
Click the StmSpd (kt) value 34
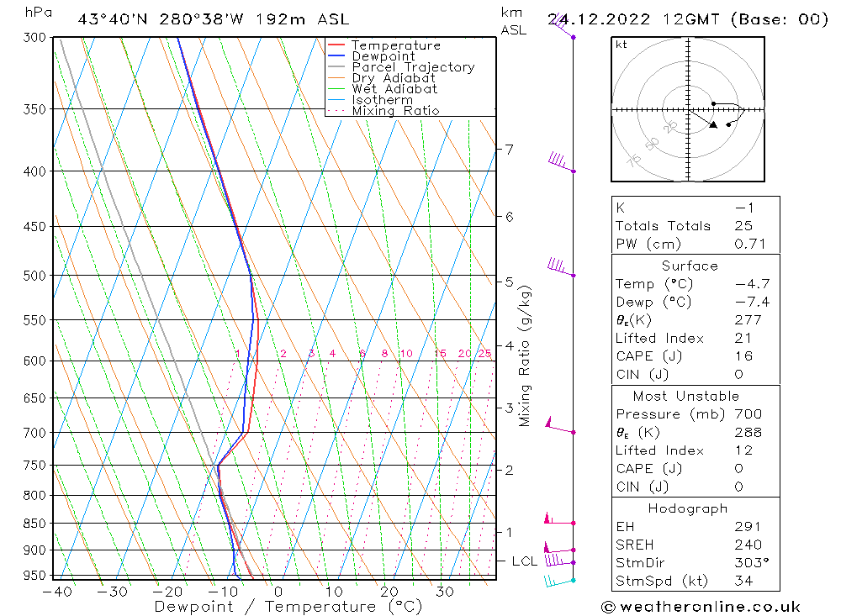click(x=743, y=582)
